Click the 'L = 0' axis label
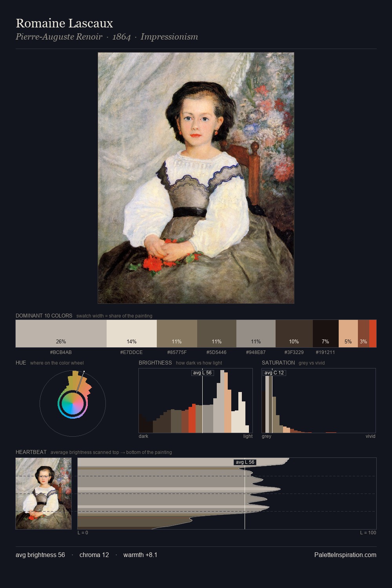This screenshot has height=588, width=392. (83, 533)
